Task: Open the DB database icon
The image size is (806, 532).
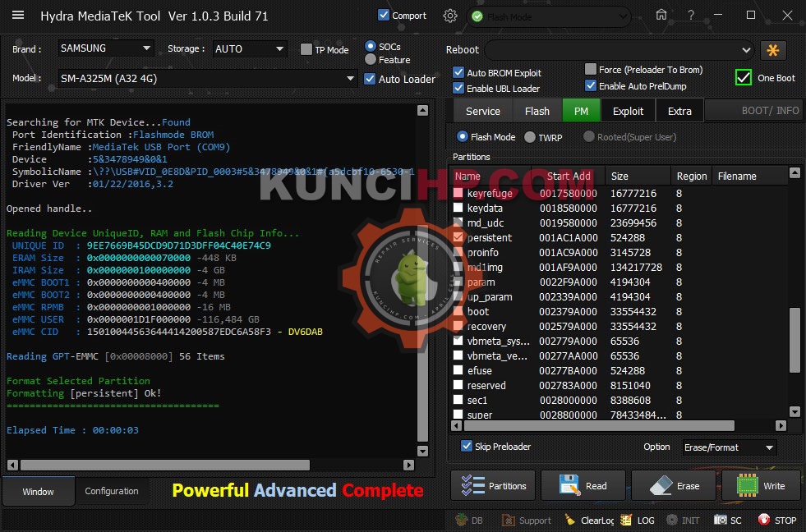Action: 462,520
